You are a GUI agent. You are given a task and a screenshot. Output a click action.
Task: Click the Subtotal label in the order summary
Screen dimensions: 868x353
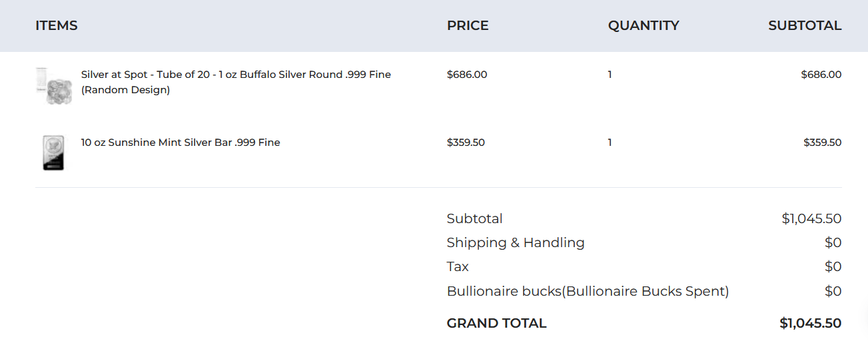point(474,218)
